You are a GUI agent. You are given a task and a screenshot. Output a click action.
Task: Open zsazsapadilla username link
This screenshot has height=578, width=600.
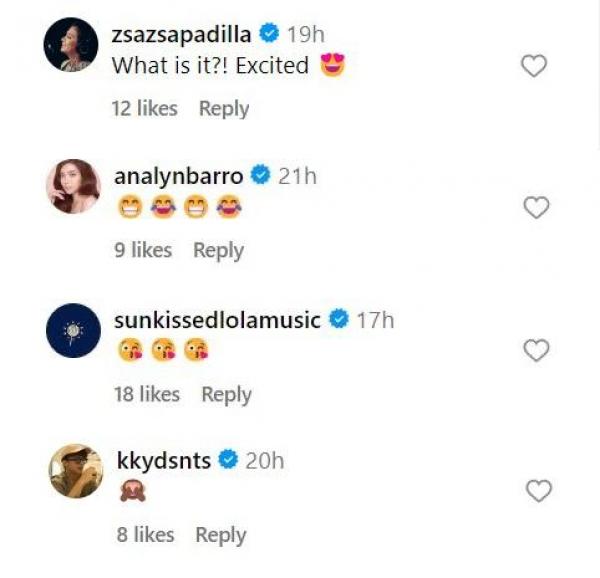tap(183, 35)
